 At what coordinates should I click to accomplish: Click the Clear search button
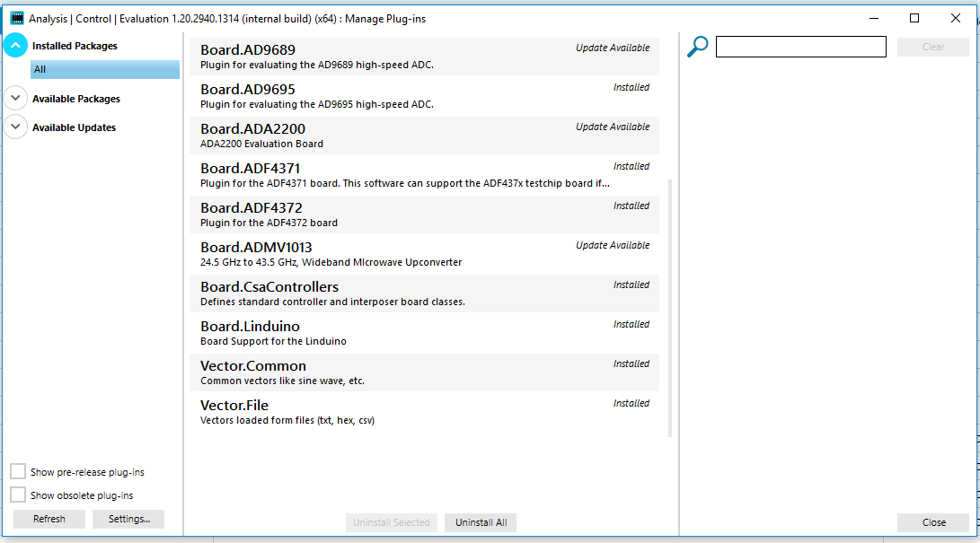[933, 47]
